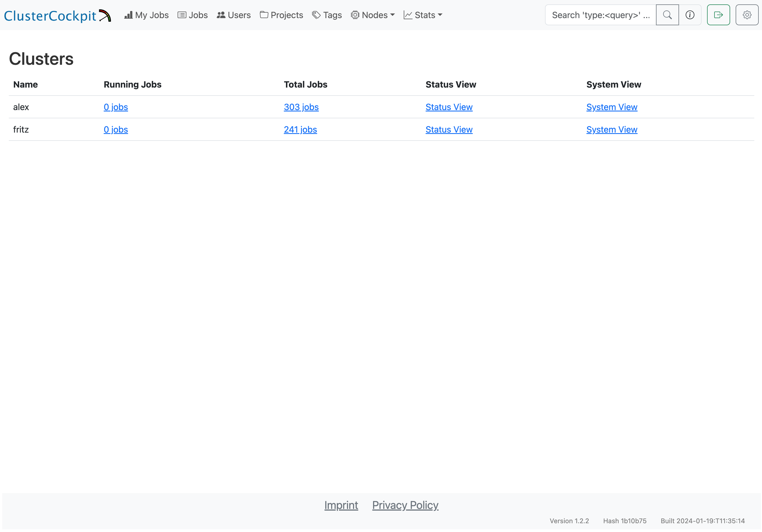Image resolution: width=762 pixels, height=532 pixels.
Task: Open the Privacy Policy footer link
Action: click(x=405, y=505)
